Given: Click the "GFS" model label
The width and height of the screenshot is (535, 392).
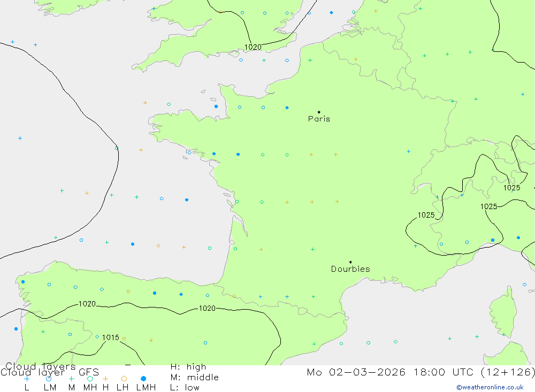Looking at the screenshot, I should (x=89, y=372).
